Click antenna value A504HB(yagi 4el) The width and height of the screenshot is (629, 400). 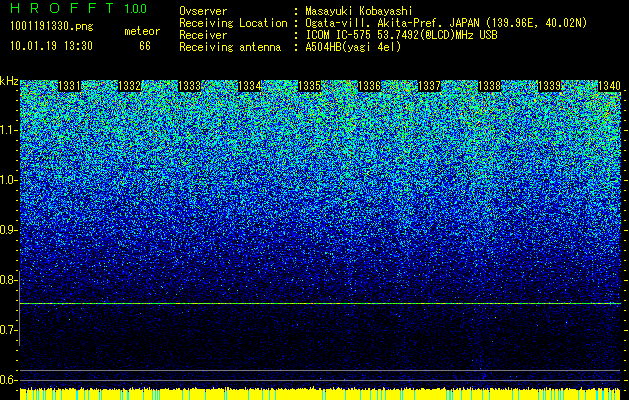[x=353, y=47]
